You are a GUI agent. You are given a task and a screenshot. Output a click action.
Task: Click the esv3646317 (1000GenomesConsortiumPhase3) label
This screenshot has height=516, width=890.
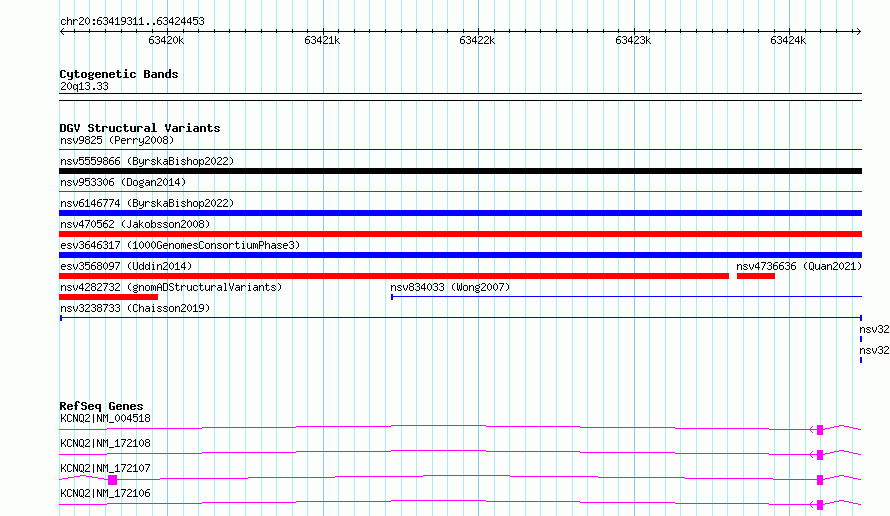tap(180, 245)
